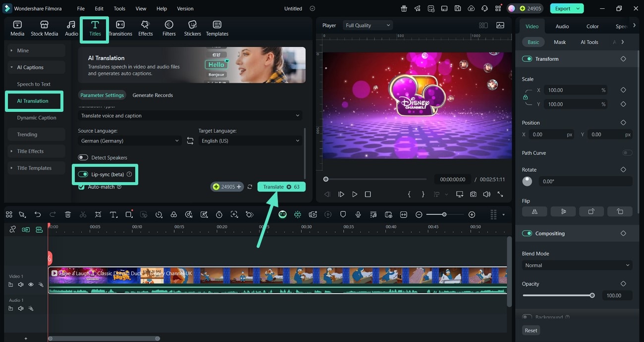Screen dimensions: 644x342
Task: Click the Export button
Action: point(567,8)
